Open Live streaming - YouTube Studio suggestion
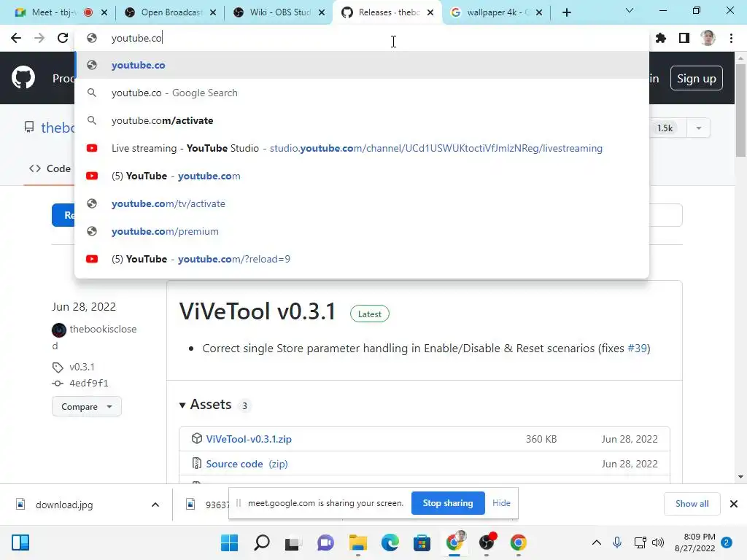The width and height of the screenshot is (747, 560). 362,148
